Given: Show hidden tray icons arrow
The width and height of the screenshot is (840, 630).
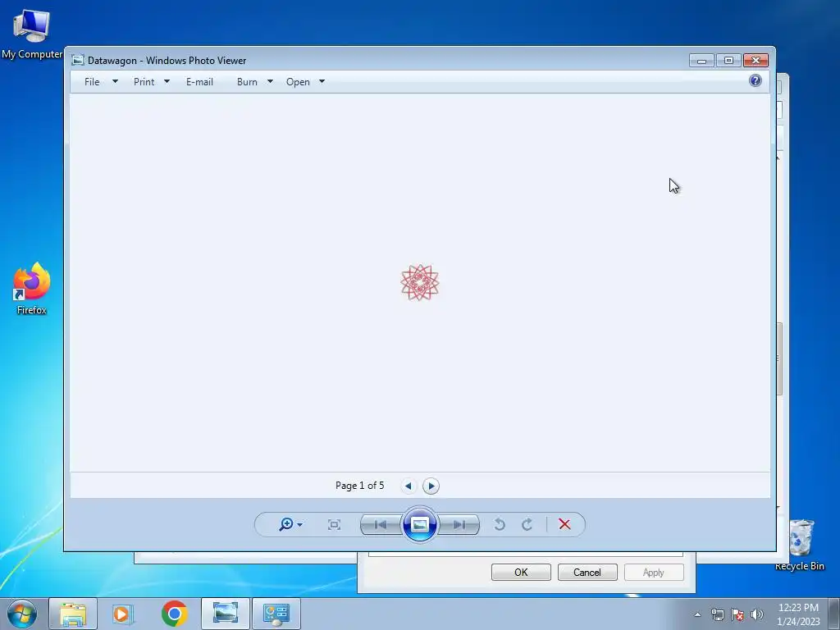Looking at the screenshot, I should 697,614.
